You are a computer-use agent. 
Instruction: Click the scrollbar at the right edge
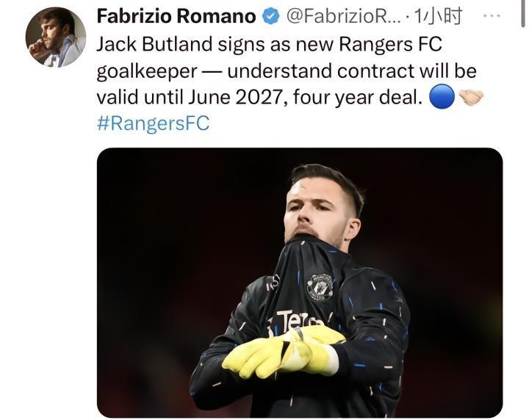point(523,13)
